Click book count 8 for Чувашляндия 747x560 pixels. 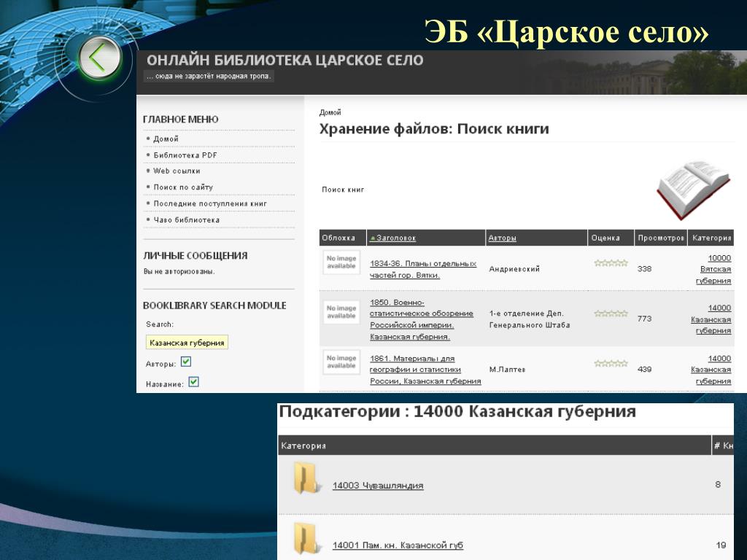pos(718,484)
